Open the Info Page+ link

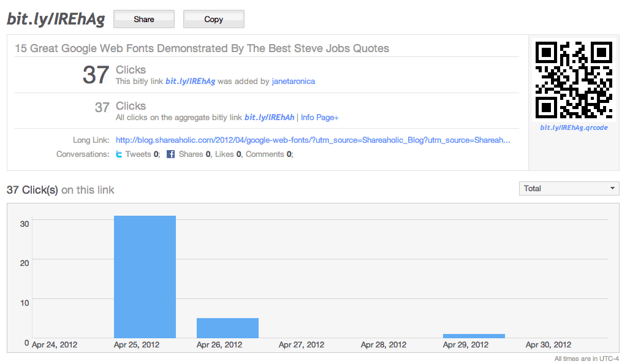pyautogui.click(x=320, y=117)
